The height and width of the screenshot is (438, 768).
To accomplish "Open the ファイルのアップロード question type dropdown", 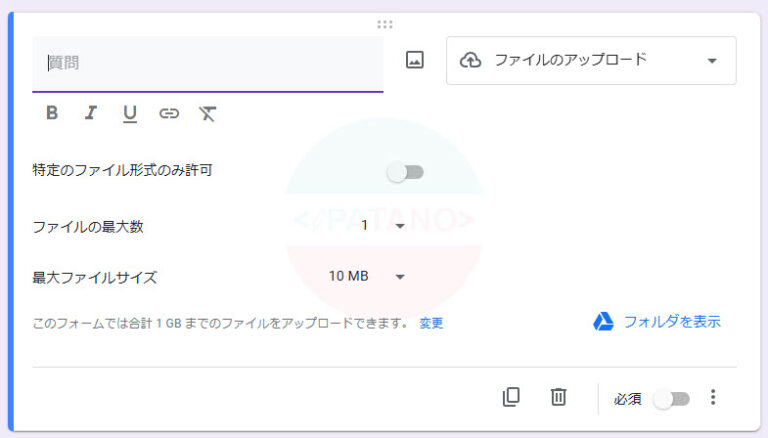I will tap(591, 60).
